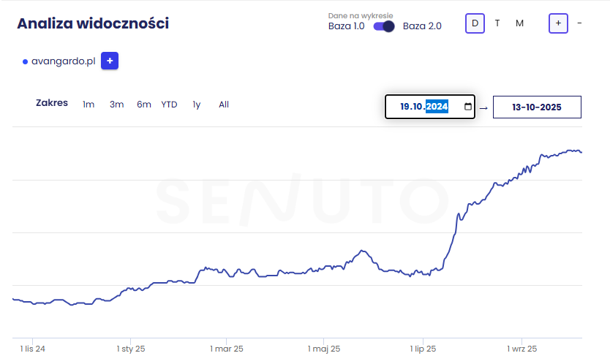610x364 pixels.
Task: Select the 3m range
Action: click(x=116, y=105)
